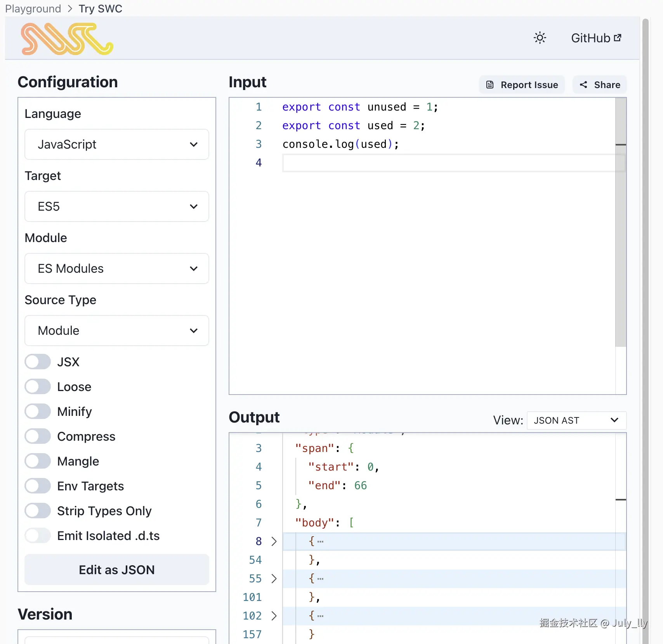Expand folded block at output line 55
The width and height of the screenshot is (663, 644).
coord(274,578)
